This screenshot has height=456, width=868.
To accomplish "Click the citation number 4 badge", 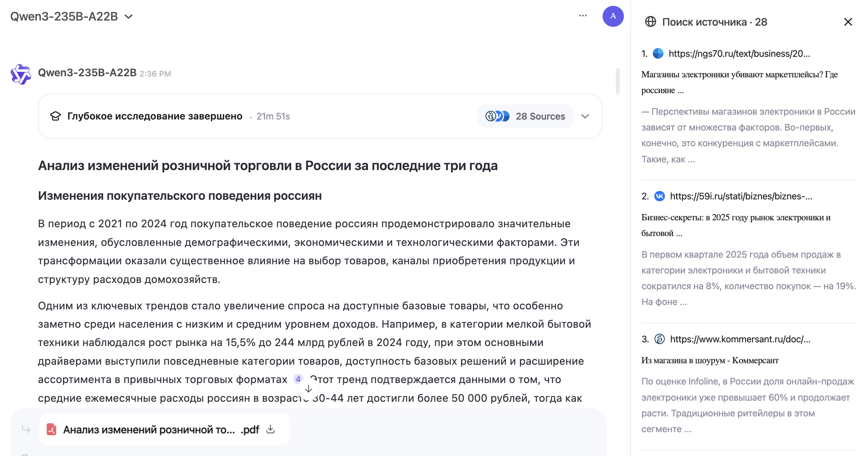I will (x=298, y=379).
